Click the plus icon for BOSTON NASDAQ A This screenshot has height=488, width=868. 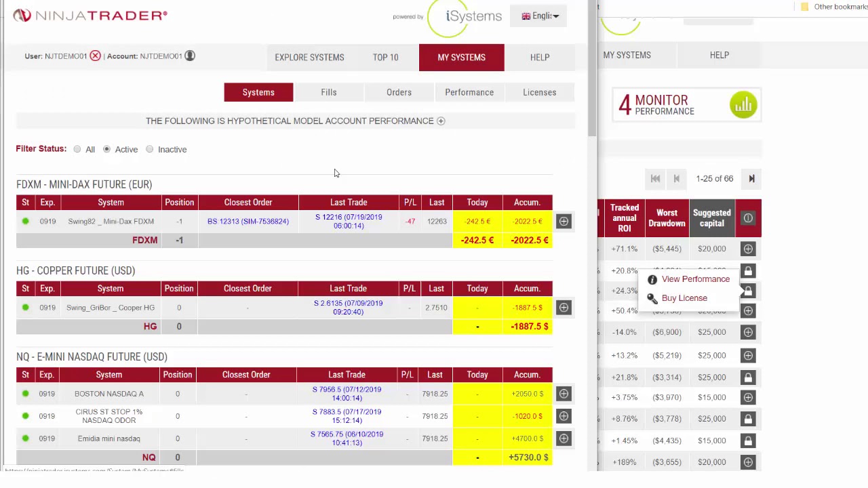tap(564, 393)
